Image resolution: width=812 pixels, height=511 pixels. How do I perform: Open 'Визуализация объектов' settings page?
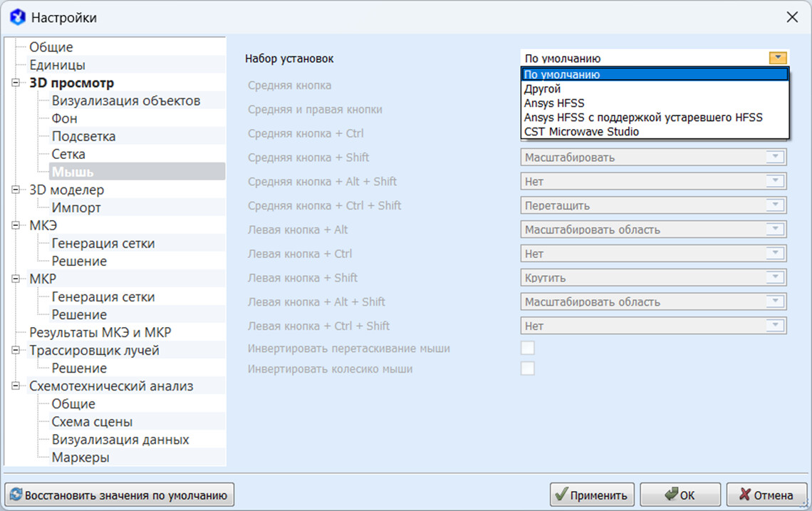(125, 100)
